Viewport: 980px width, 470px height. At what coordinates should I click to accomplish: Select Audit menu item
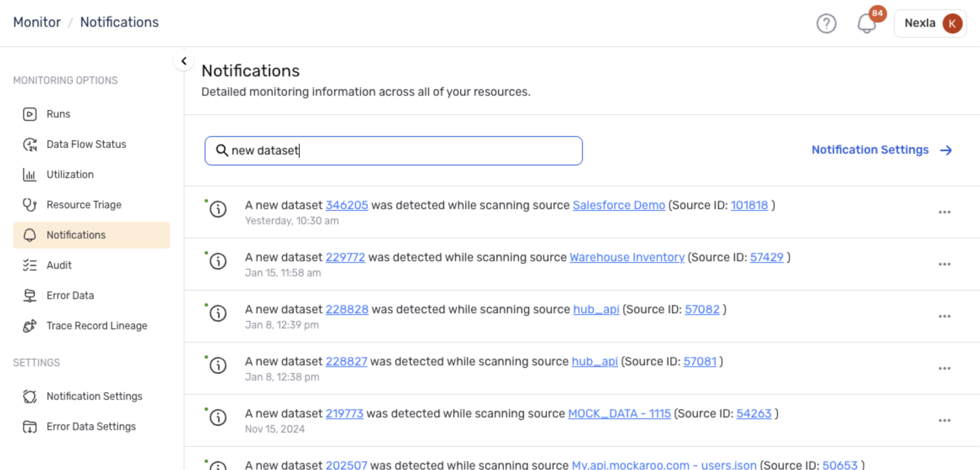tap(59, 265)
